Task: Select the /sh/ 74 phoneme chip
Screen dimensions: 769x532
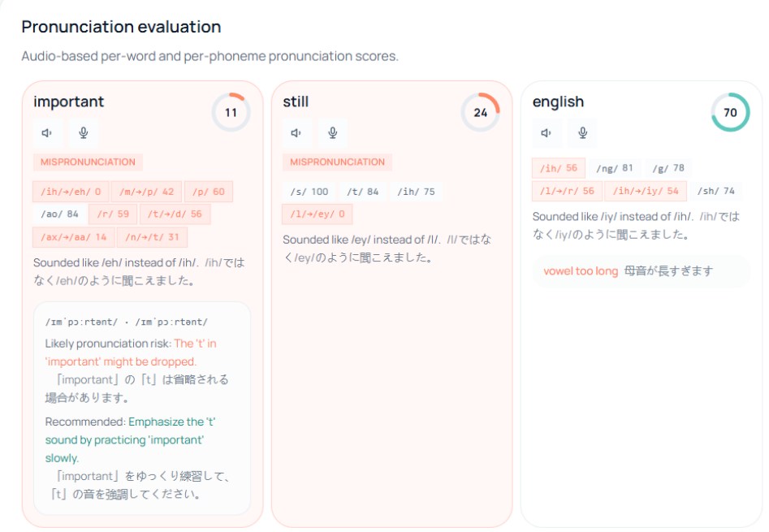Action: pos(716,191)
